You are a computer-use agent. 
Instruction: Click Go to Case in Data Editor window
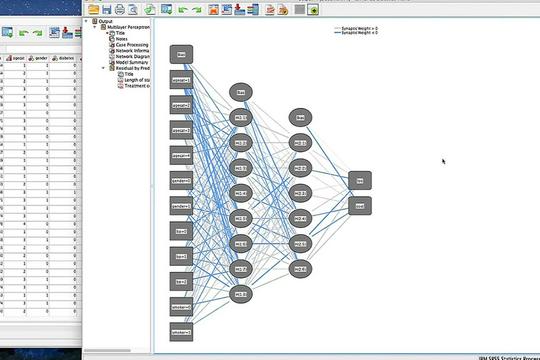coord(54,33)
